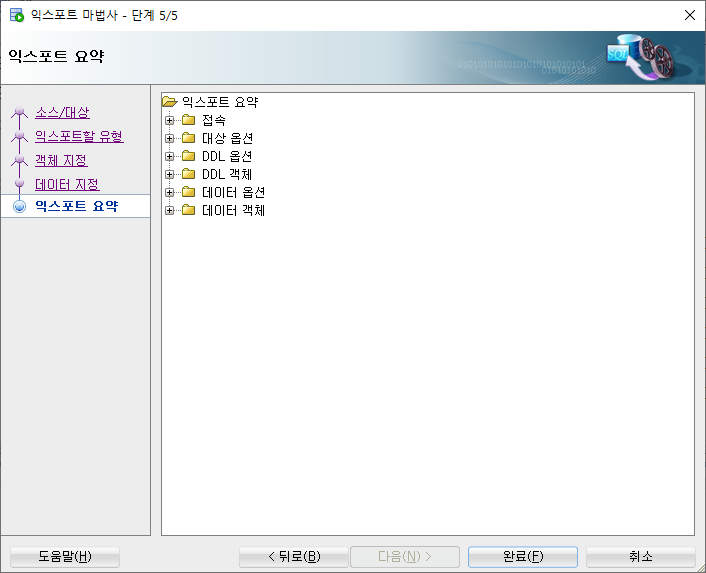The image size is (706, 573).
Task: Click the 소스/대상 step bullet icon
Action: 19,111
